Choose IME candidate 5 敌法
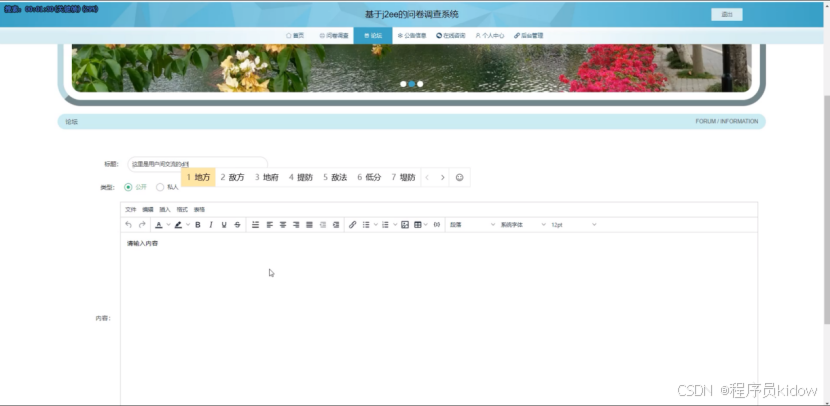The height and width of the screenshot is (406, 830). 335,177
